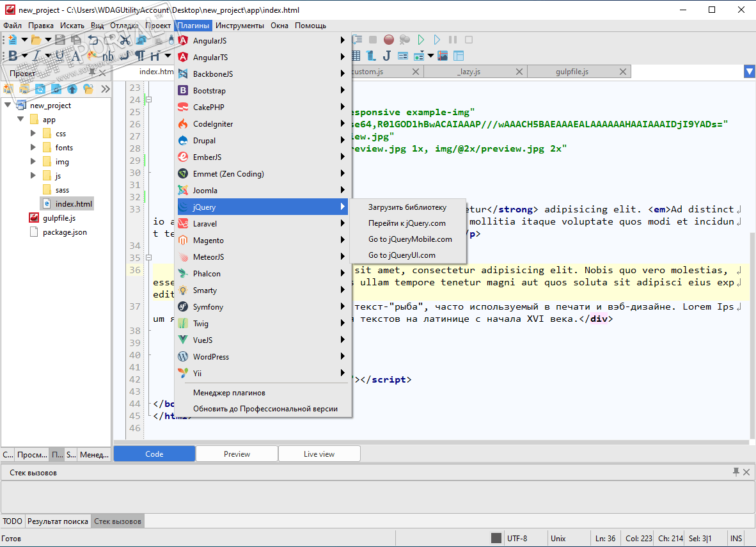Collapse the app folder in project tree
Image resolution: width=756 pixels, height=547 pixels.
pos(21,120)
